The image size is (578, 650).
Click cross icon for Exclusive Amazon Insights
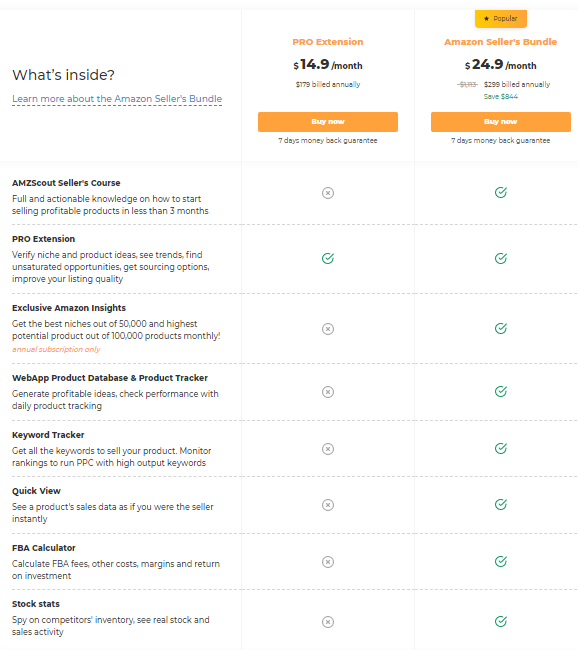pyautogui.click(x=328, y=329)
